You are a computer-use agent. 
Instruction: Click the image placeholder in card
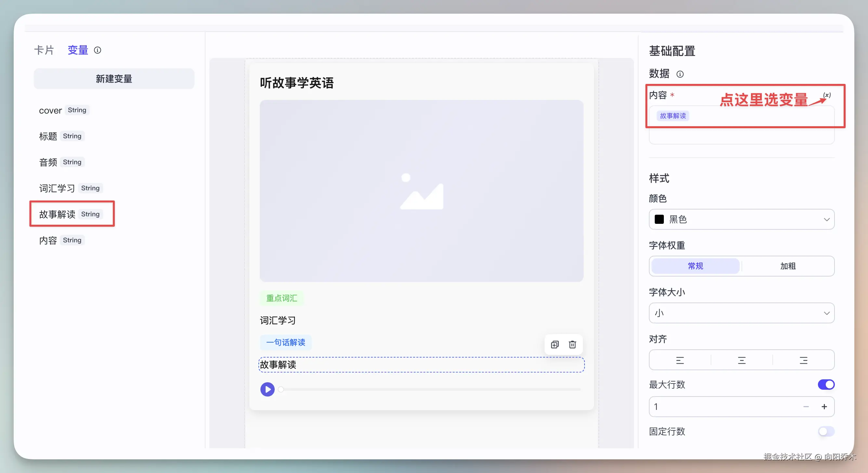pyautogui.click(x=421, y=191)
